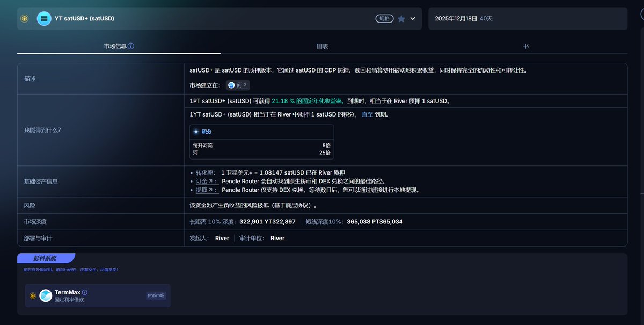Click the TermMax logo icon
This screenshot has width=644, height=325.
[x=46, y=295]
